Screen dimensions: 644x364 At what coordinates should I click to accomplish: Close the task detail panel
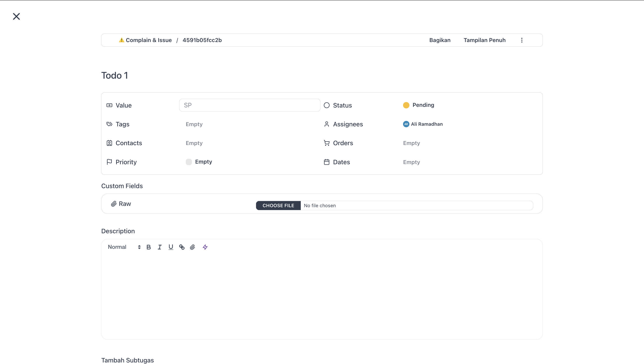coord(16,16)
